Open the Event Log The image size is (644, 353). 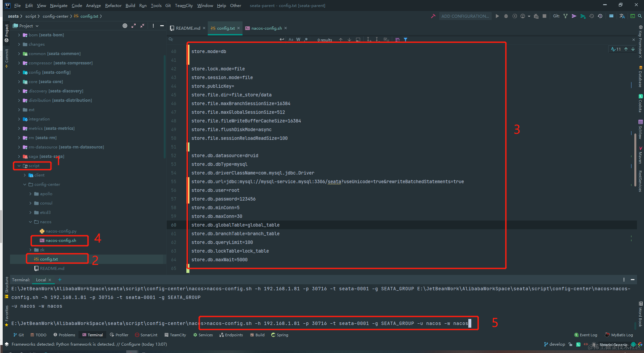point(586,335)
